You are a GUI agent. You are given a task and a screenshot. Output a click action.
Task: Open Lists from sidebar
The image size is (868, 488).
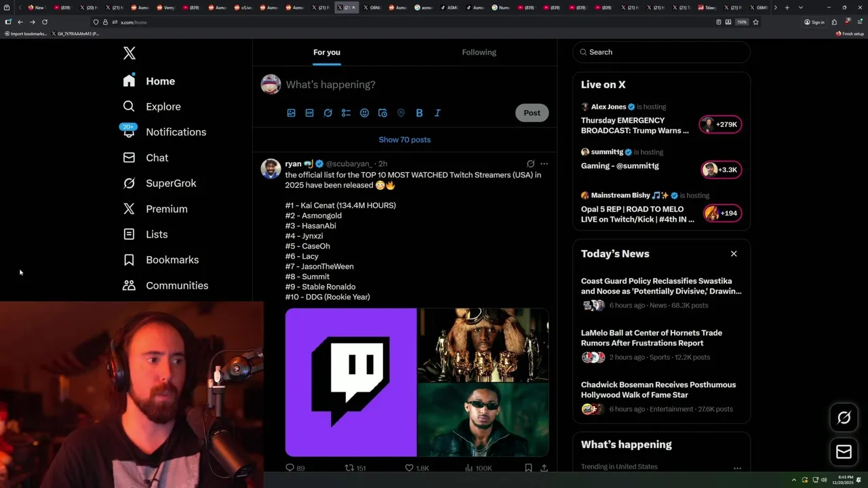pos(144,234)
